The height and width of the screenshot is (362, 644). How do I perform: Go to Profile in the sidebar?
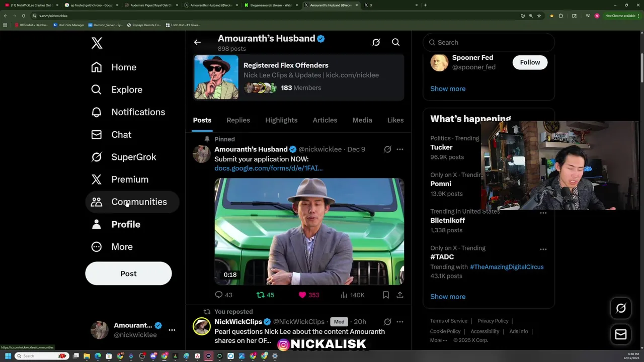click(116, 224)
